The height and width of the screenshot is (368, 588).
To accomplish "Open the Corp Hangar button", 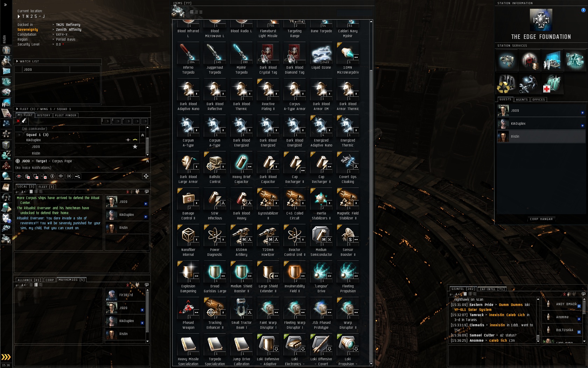I will 541,219.
